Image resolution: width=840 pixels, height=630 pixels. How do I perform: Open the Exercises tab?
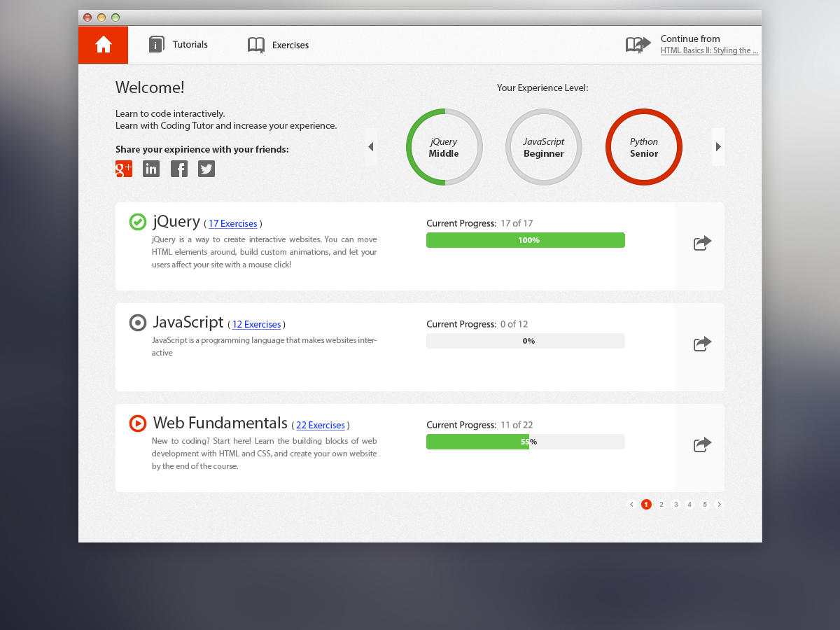click(278, 45)
